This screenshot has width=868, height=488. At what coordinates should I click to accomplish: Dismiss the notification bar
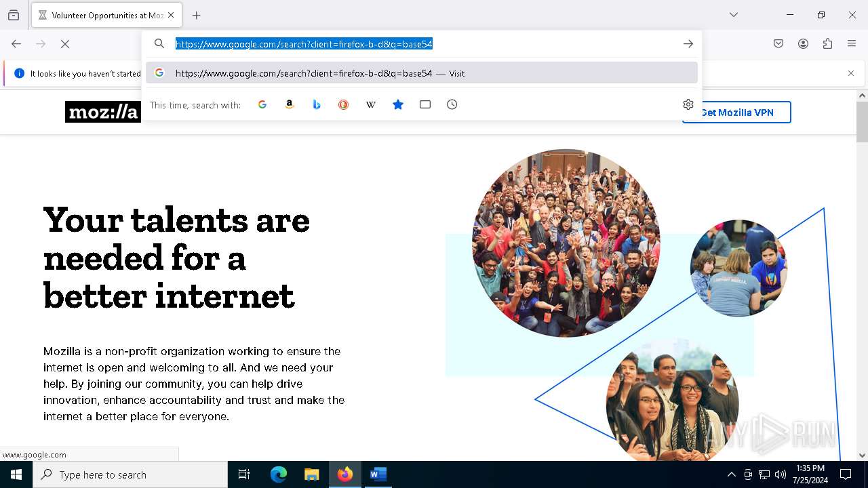(851, 73)
